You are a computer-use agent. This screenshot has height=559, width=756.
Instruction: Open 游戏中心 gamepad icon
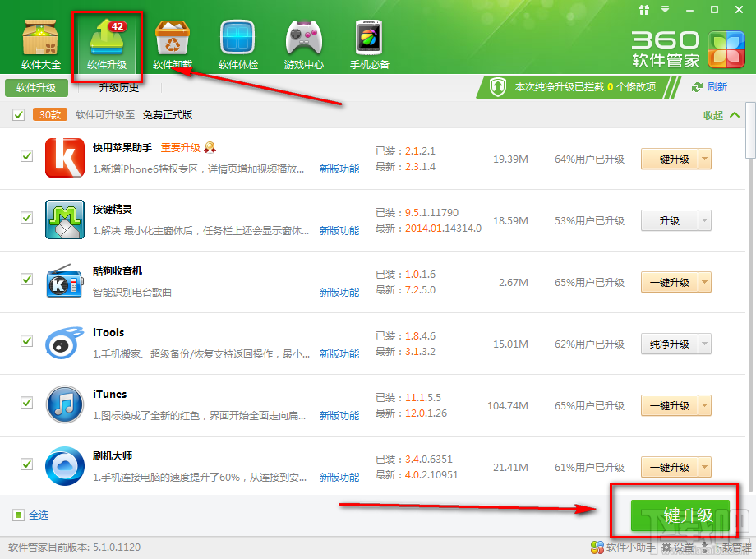303,37
